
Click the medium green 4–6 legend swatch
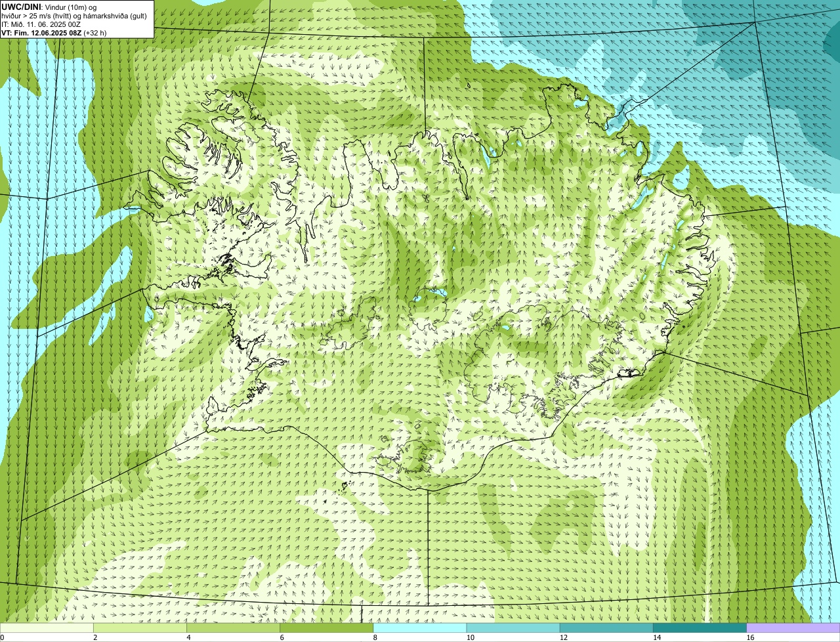point(233,628)
